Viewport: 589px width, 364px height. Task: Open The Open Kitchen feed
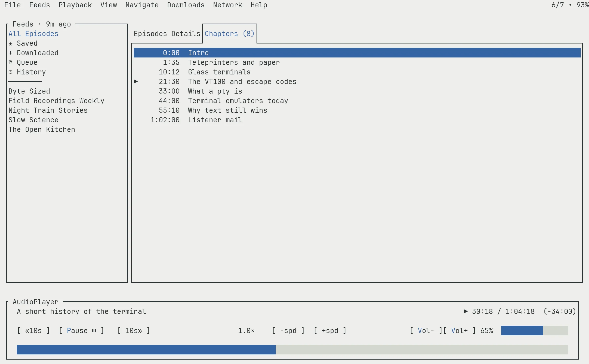[42, 129]
